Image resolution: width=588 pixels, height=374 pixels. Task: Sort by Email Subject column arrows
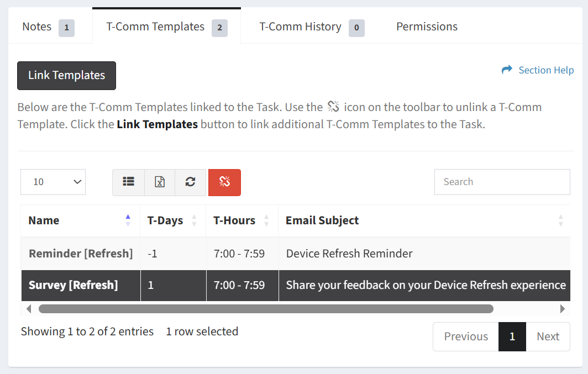pyautogui.click(x=561, y=220)
